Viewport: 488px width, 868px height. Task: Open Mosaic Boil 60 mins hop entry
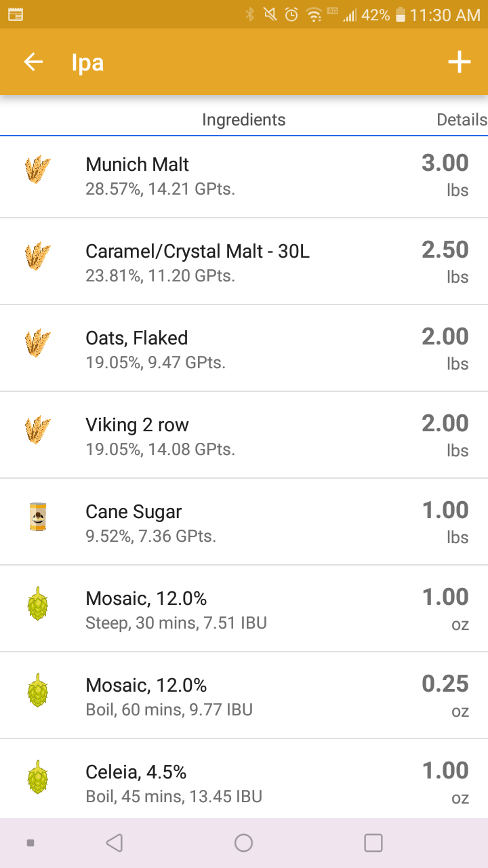click(x=244, y=696)
